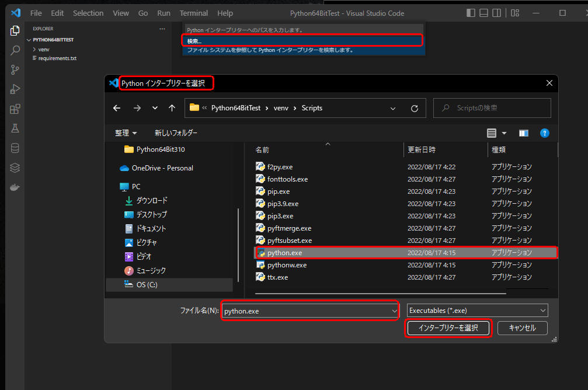Select the Python64Bit310 folder in navigation pane

(x=155, y=149)
